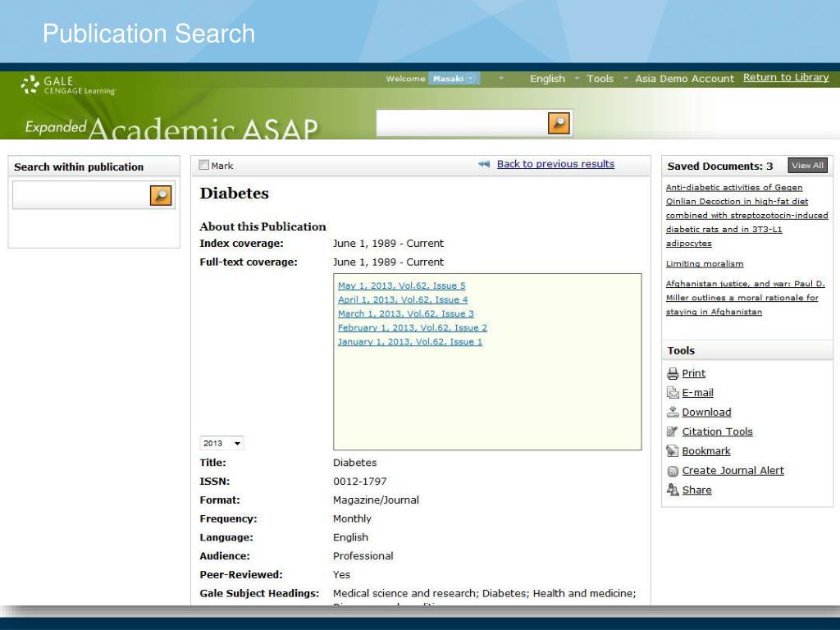Click the orange search magnifier in header

(559, 123)
